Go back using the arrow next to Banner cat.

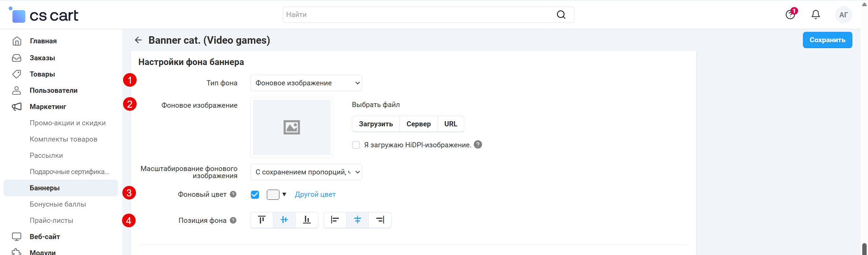click(x=138, y=40)
